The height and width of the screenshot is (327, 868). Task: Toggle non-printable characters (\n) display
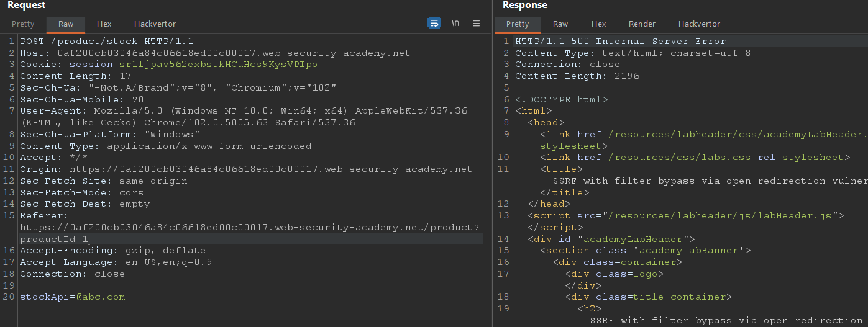(455, 24)
